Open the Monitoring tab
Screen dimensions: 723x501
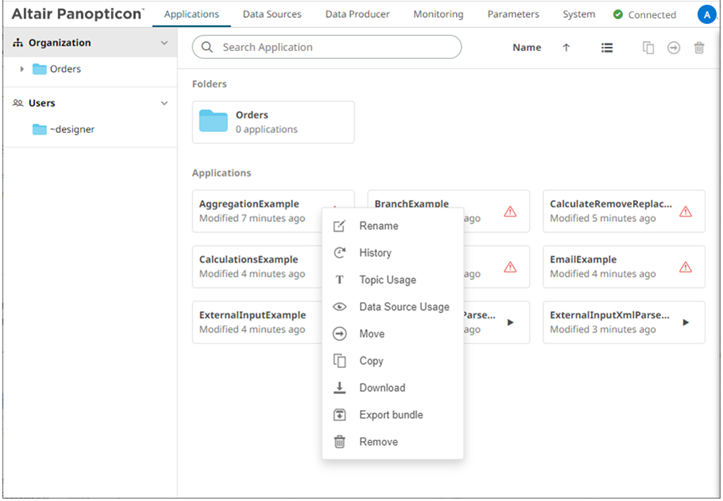click(438, 15)
